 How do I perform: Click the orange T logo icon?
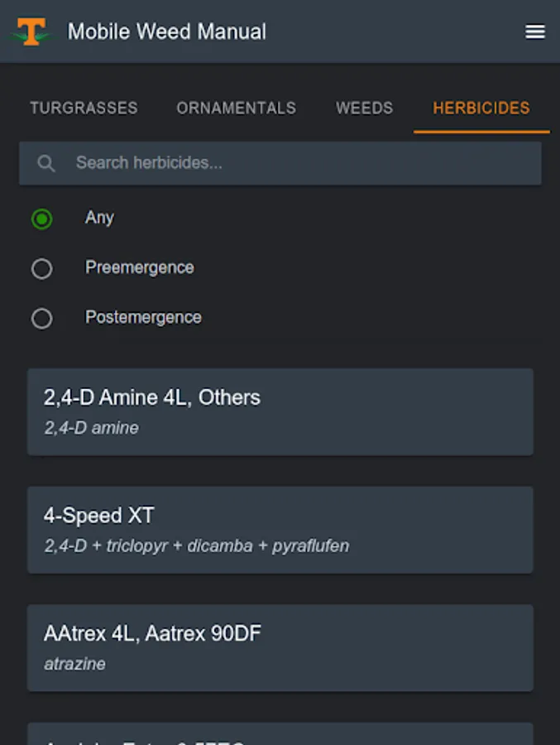tap(31, 32)
